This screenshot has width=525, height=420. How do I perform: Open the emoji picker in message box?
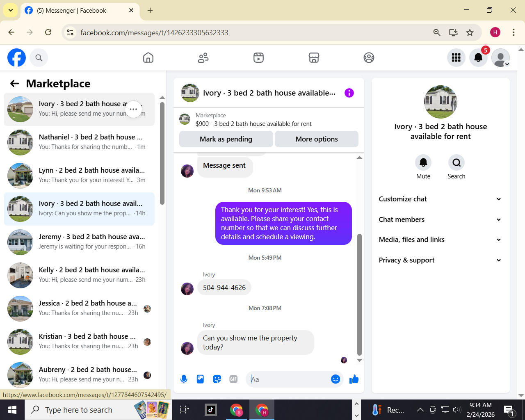(336, 379)
